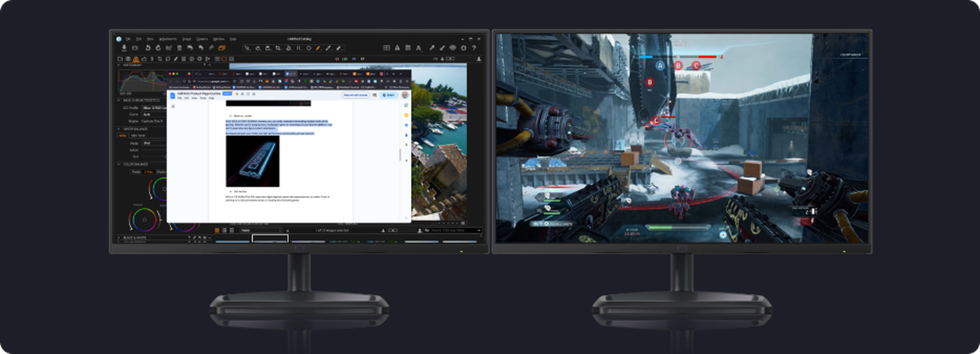The image size is (980, 354).
Task: Click the trash delete icon in toolbar
Action: point(179,48)
